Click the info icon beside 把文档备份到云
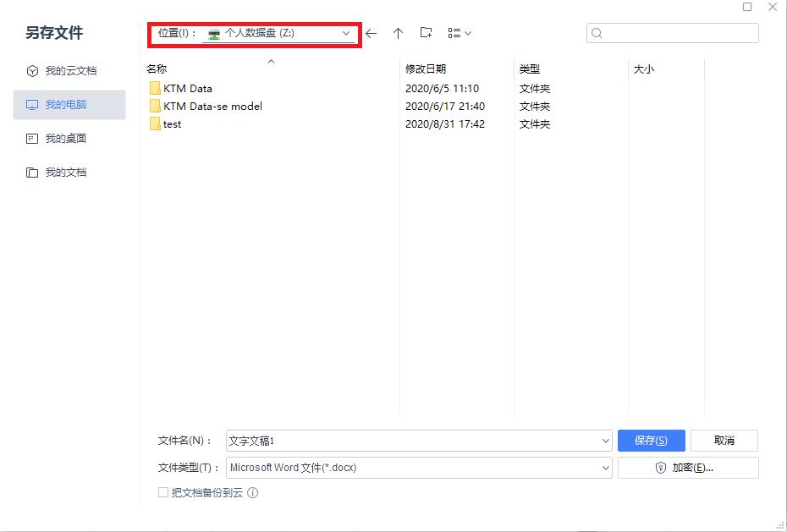787x532 pixels. click(253, 493)
